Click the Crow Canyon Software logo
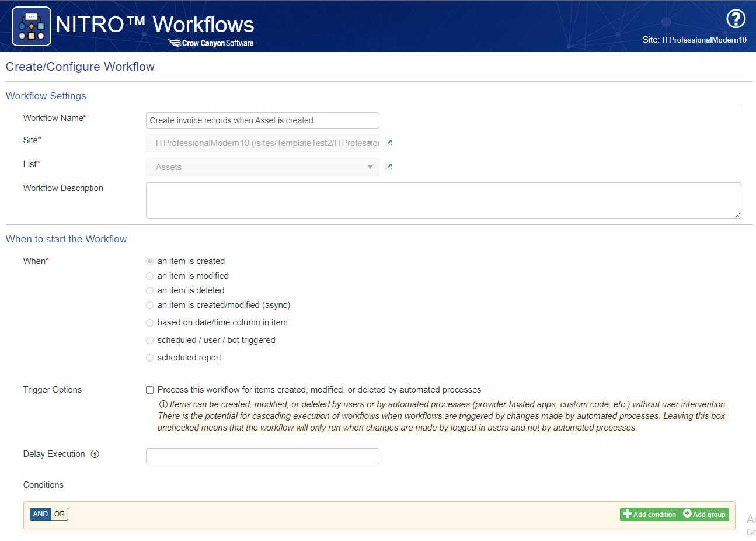The height and width of the screenshot is (541, 756). pyautogui.click(x=211, y=43)
